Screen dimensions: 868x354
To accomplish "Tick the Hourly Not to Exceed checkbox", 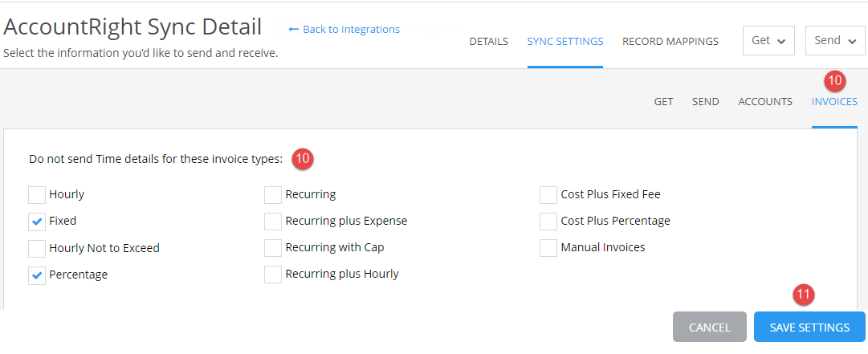I will pos(37,248).
